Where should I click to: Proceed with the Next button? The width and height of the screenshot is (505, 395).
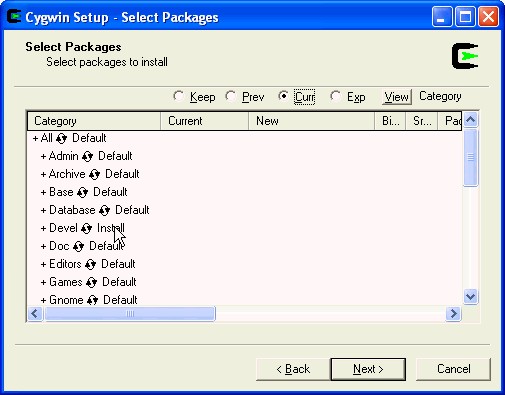368,369
